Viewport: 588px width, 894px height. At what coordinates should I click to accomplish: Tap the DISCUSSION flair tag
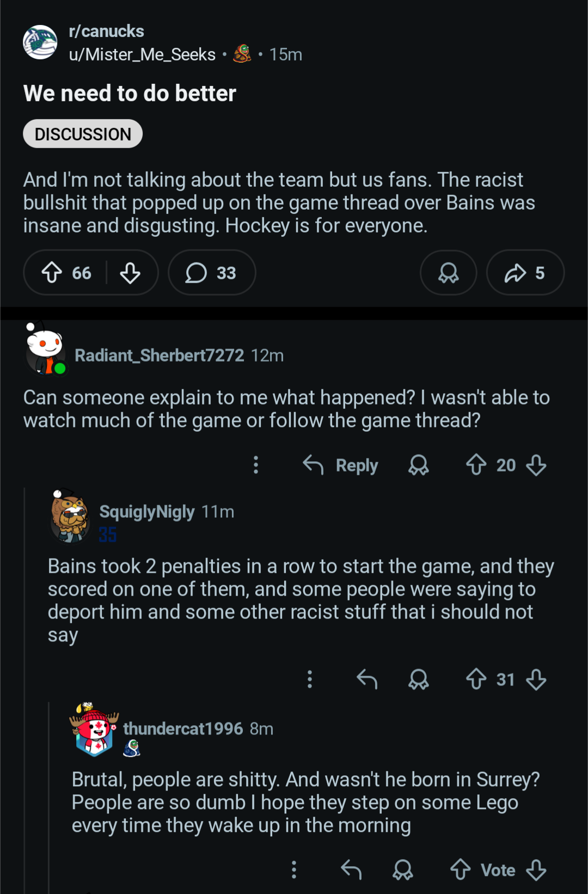[83, 134]
